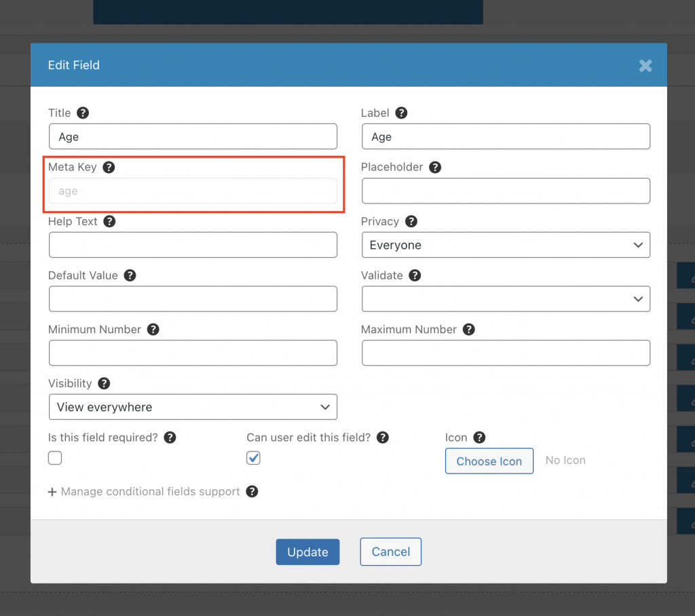Open the Choose Icon picker

pyautogui.click(x=489, y=461)
